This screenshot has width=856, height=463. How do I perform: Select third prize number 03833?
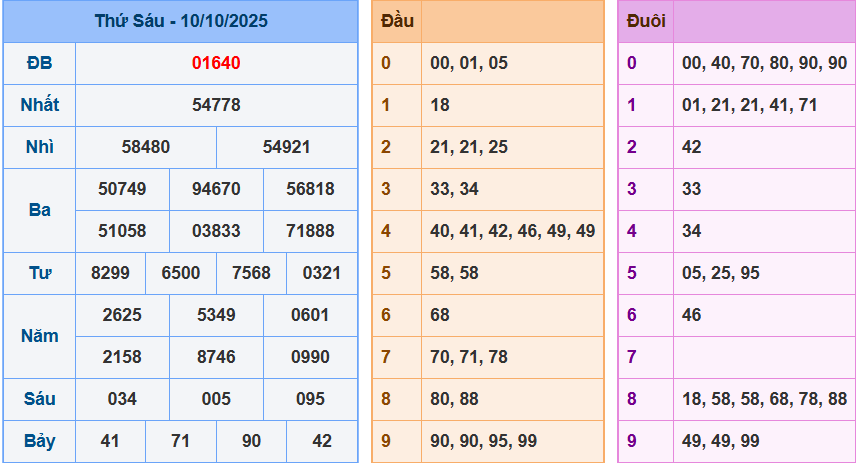(216, 231)
